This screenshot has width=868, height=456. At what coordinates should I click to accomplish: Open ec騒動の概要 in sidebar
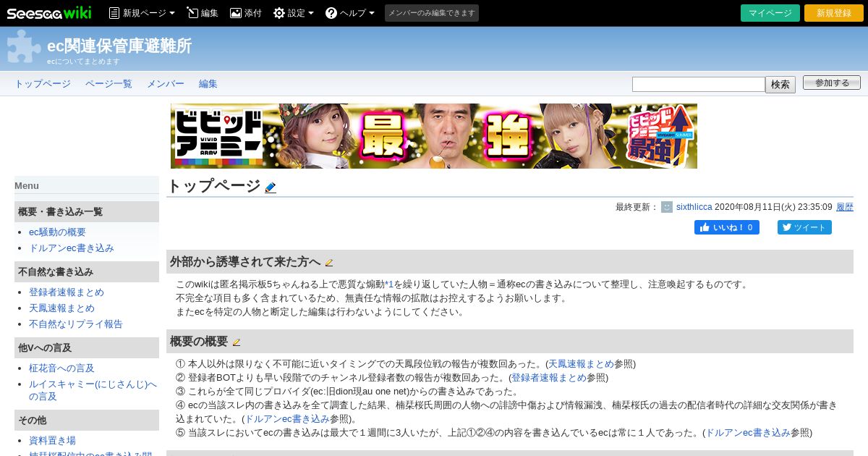[x=57, y=232]
